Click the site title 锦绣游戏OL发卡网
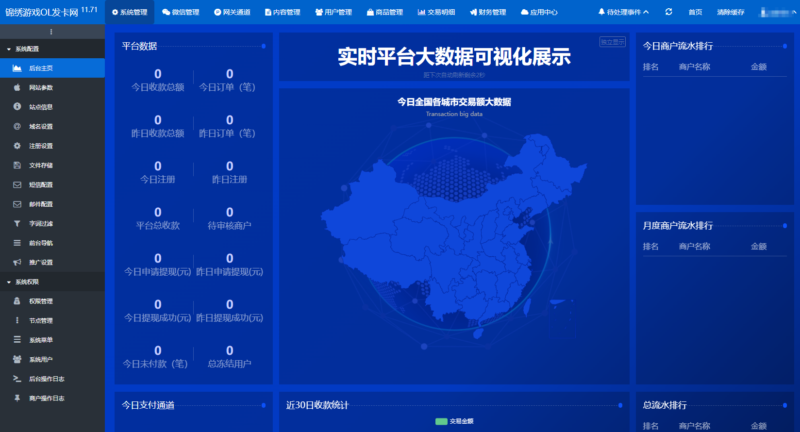800x432 pixels. click(42, 12)
